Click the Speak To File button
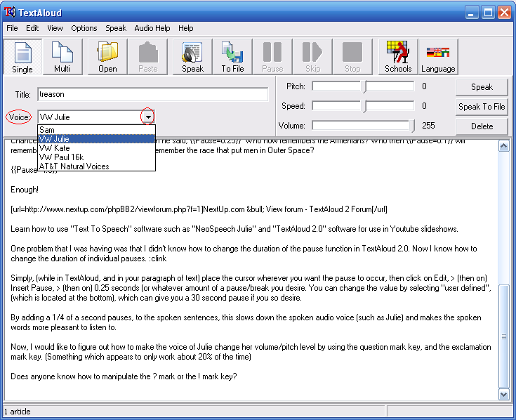Viewport: 516px width, 420px height. [482, 107]
